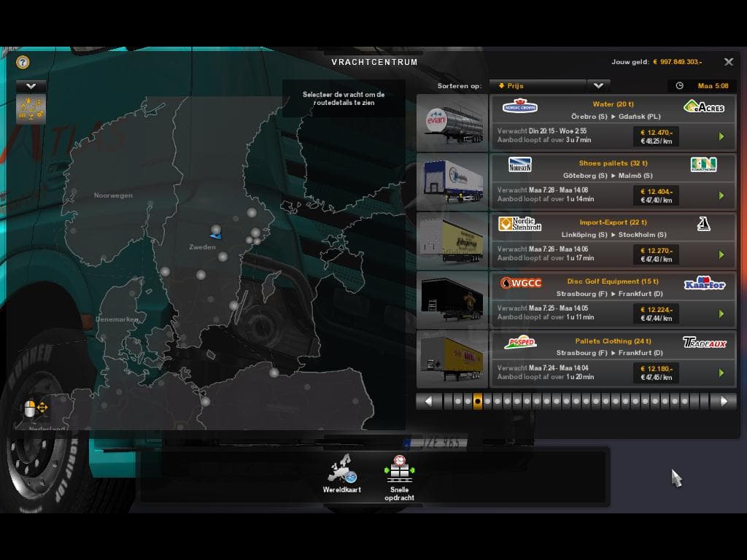Viewport: 747px width, 560px height.
Task: Accept the Shoes pallets job green arrow
Action: click(x=721, y=195)
